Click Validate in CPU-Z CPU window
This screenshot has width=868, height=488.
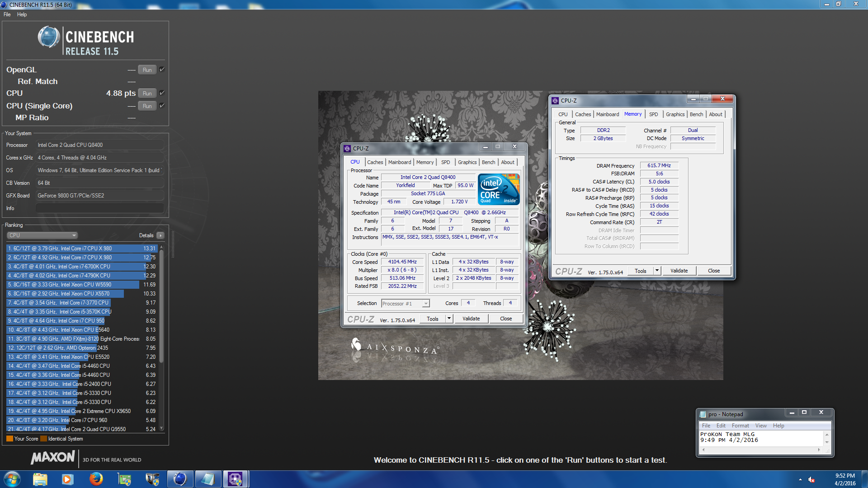(471, 319)
